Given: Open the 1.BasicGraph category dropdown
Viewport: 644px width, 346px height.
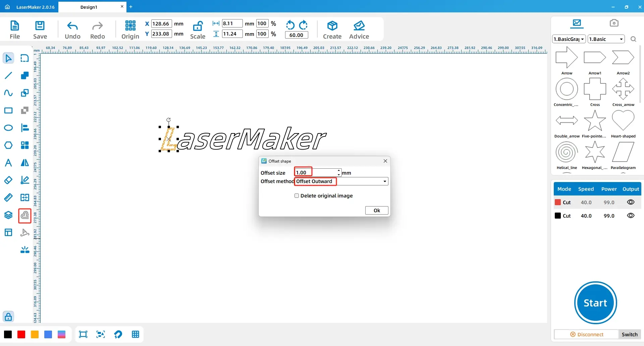Looking at the screenshot, I should (x=569, y=39).
